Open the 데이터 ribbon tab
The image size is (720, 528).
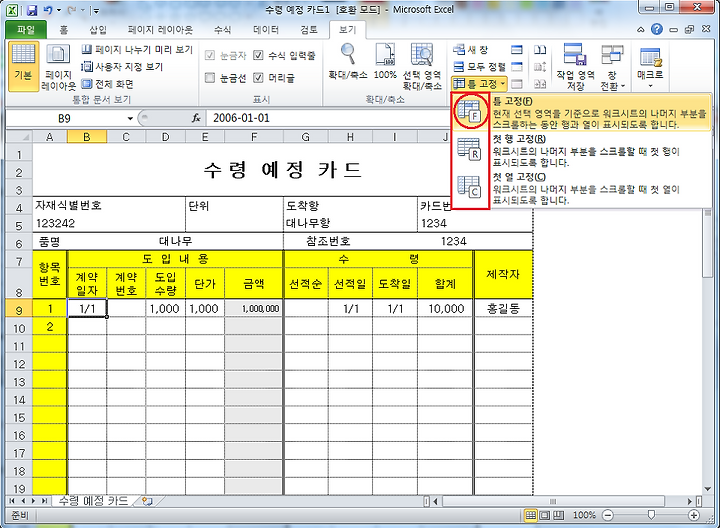pyautogui.click(x=266, y=30)
